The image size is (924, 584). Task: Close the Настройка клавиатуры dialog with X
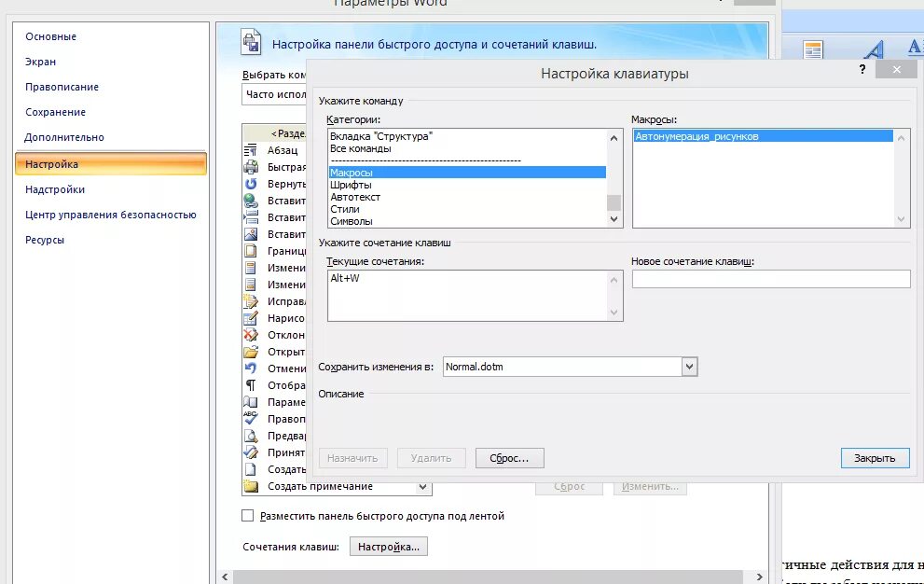coord(896,70)
